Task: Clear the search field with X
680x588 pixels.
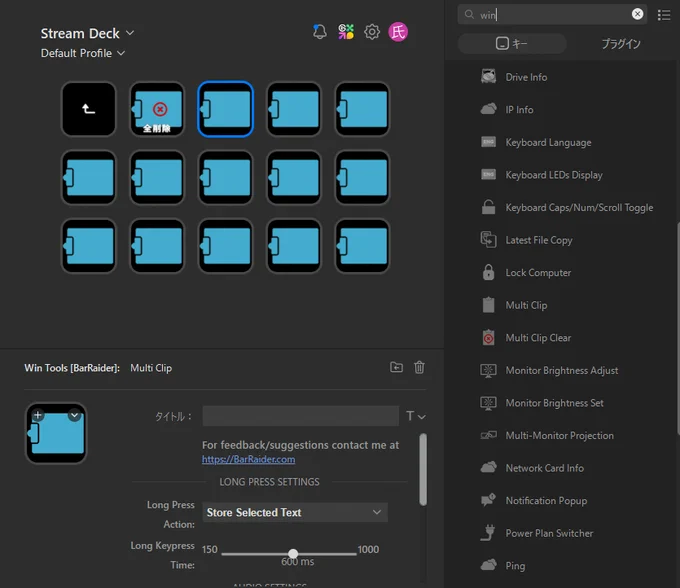Action: coord(637,14)
